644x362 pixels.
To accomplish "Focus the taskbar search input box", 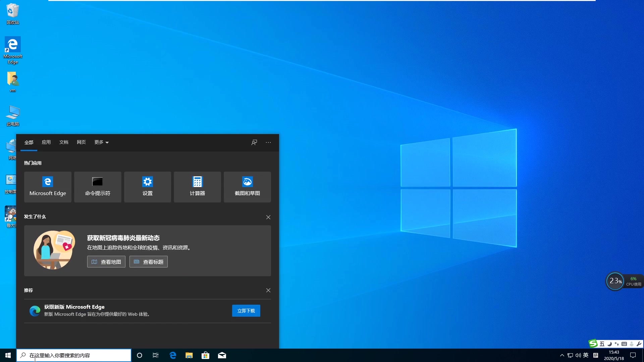I will click(x=74, y=355).
